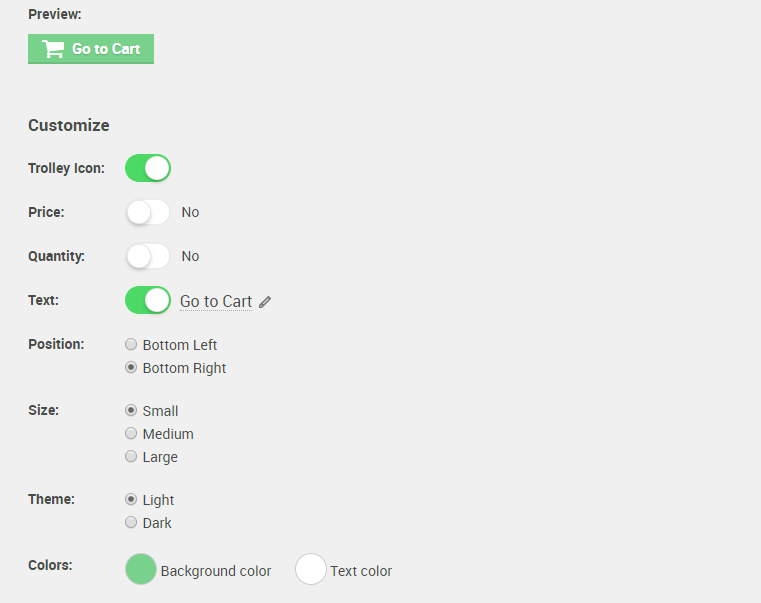This screenshot has height=603, width=761.
Task: Set size to Medium
Action: click(131, 433)
